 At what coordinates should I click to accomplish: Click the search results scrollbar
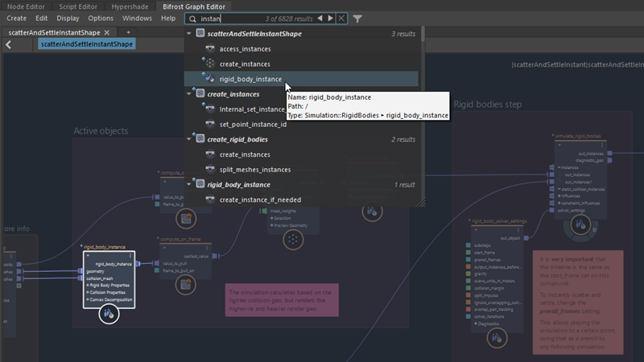423,34
